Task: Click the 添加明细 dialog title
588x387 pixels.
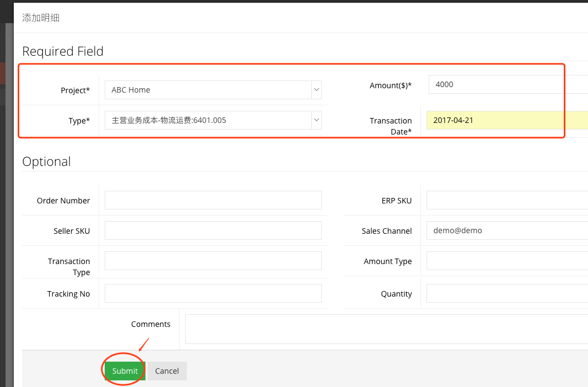Action: tap(41, 18)
